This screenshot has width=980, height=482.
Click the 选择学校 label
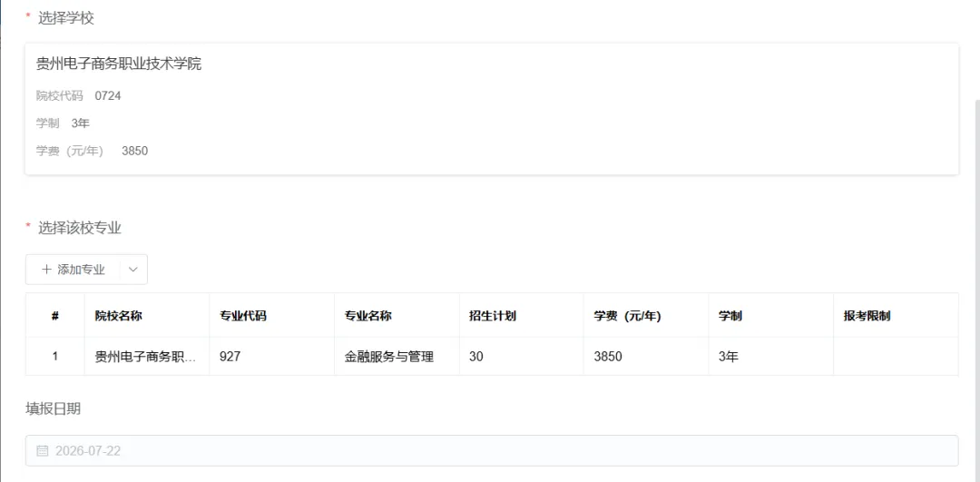pos(65,18)
